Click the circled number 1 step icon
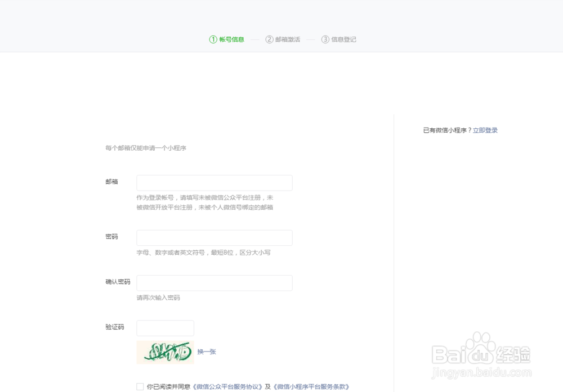Viewport: 563px width, 392px height. pyautogui.click(x=213, y=39)
